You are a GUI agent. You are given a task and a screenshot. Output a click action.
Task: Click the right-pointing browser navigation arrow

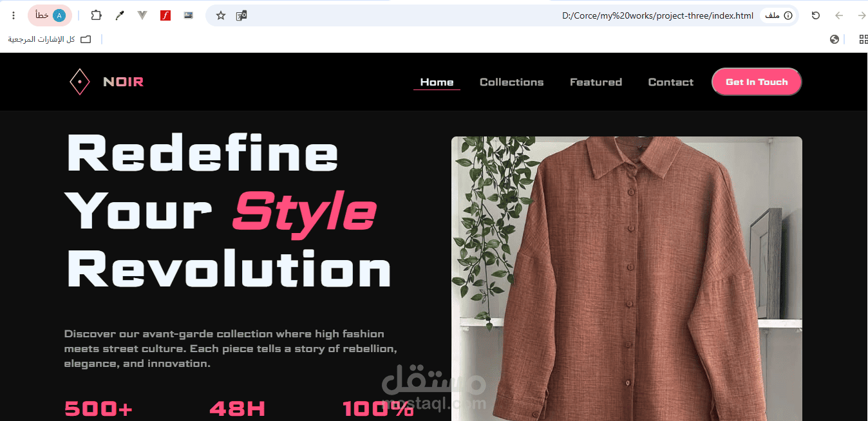click(x=862, y=15)
